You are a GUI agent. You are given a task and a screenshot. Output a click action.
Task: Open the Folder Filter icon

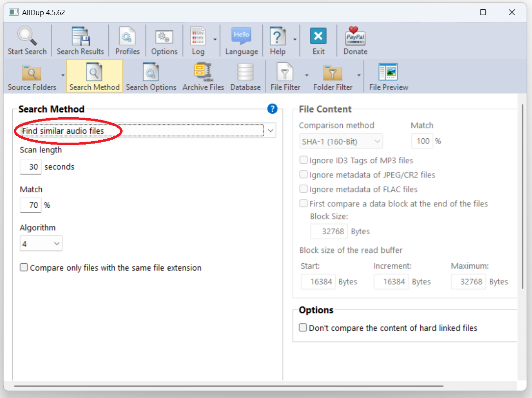point(332,72)
